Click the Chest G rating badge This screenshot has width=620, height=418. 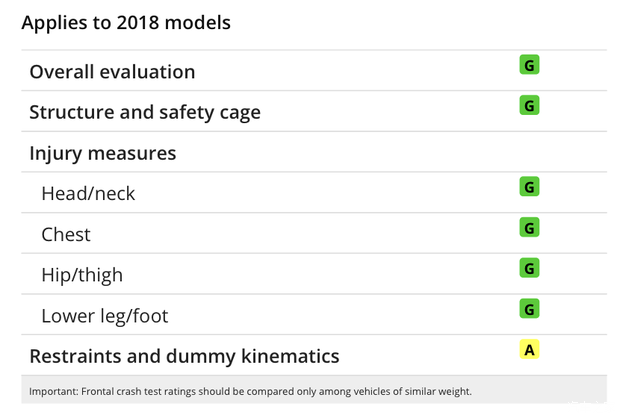coord(529,227)
